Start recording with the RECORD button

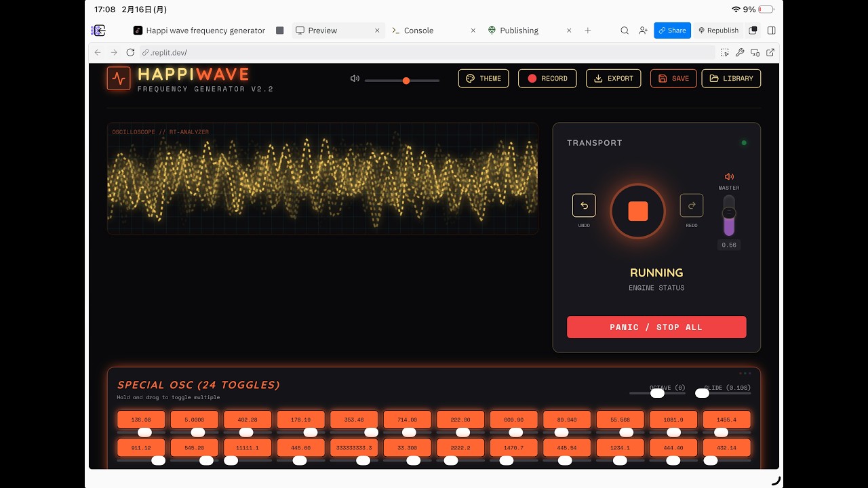point(547,79)
